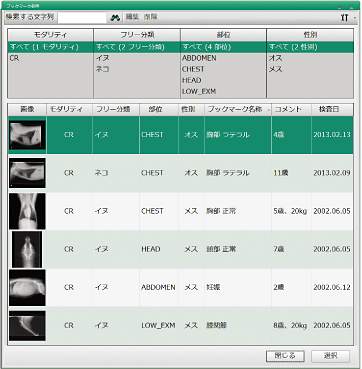
Task: Select the LOW_EXM knee joint thumbnail
Action: (x=27, y=326)
